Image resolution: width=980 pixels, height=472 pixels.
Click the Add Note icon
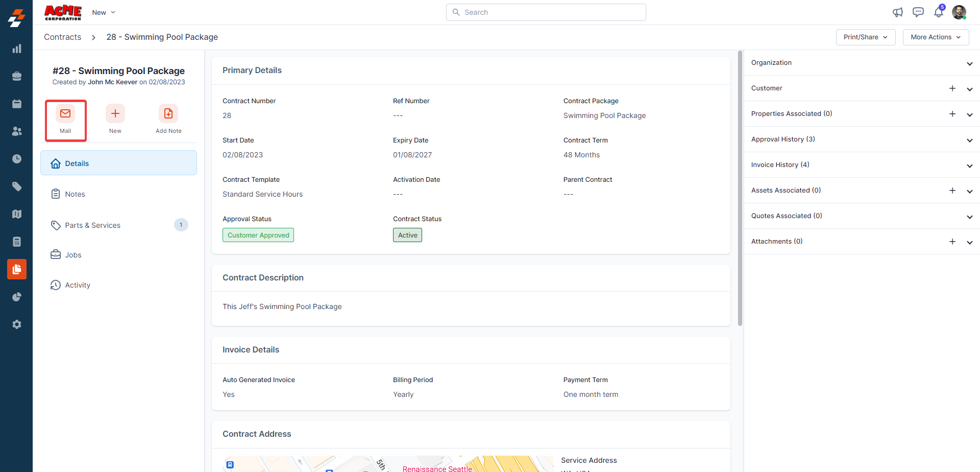[168, 114]
